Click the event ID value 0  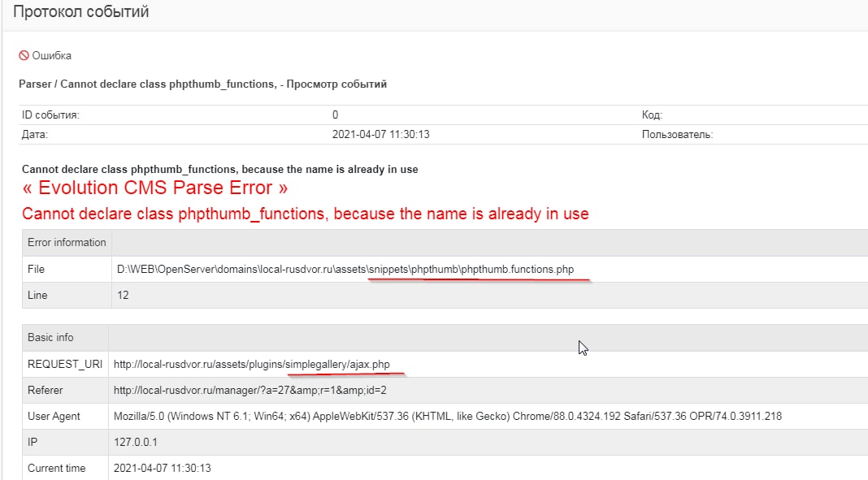335,115
